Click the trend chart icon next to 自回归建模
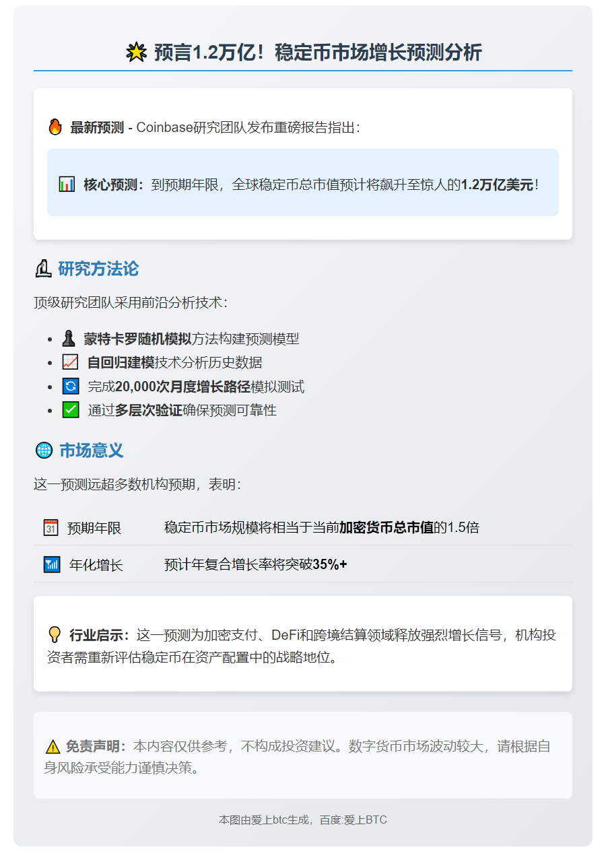The image size is (606, 868). click(x=69, y=362)
